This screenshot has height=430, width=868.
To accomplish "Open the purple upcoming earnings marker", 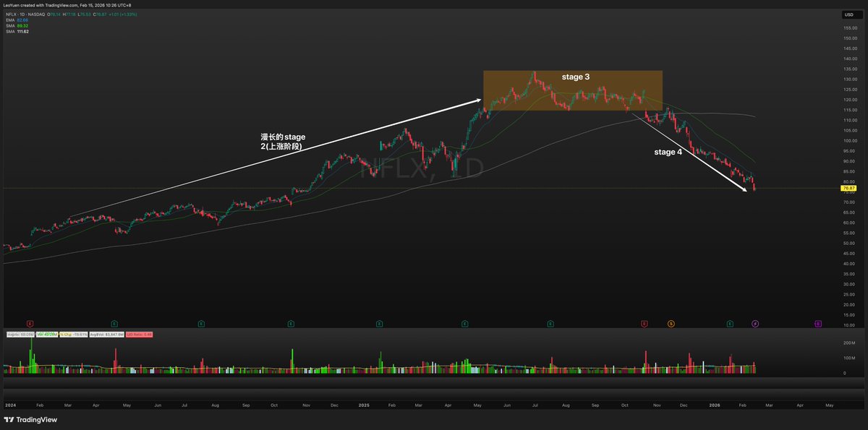I will [x=818, y=324].
